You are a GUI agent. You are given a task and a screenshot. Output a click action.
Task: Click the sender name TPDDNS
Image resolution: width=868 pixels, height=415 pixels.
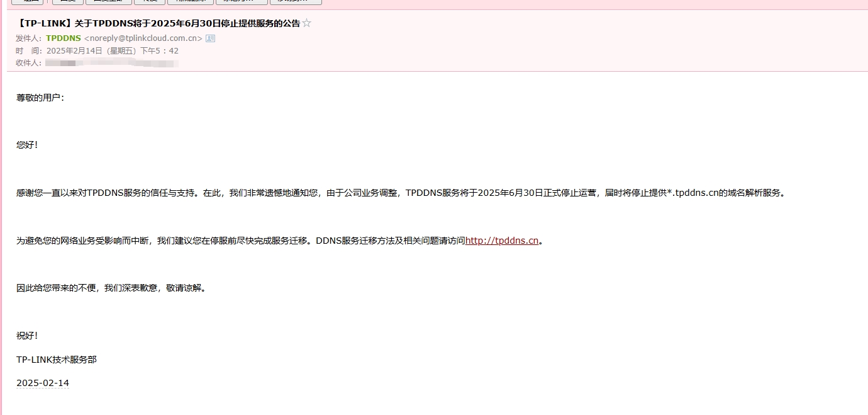(63, 38)
